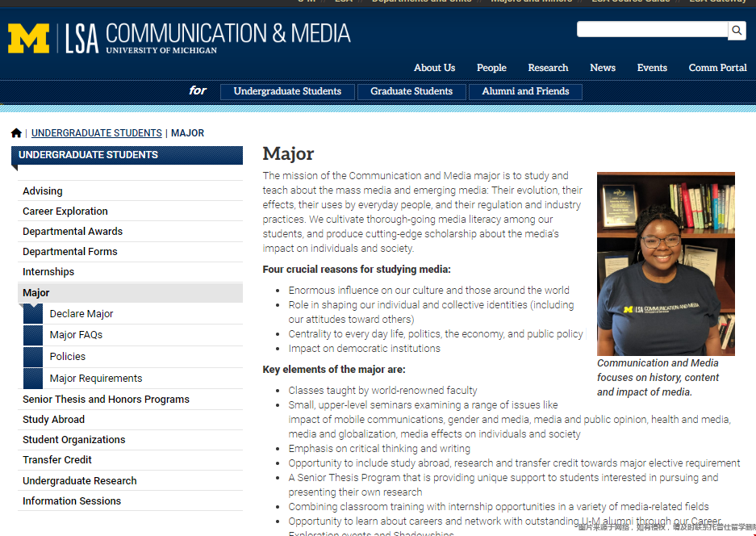Open Undergraduate Research in sidebar
756x536 pixels.
pos(130,481)
